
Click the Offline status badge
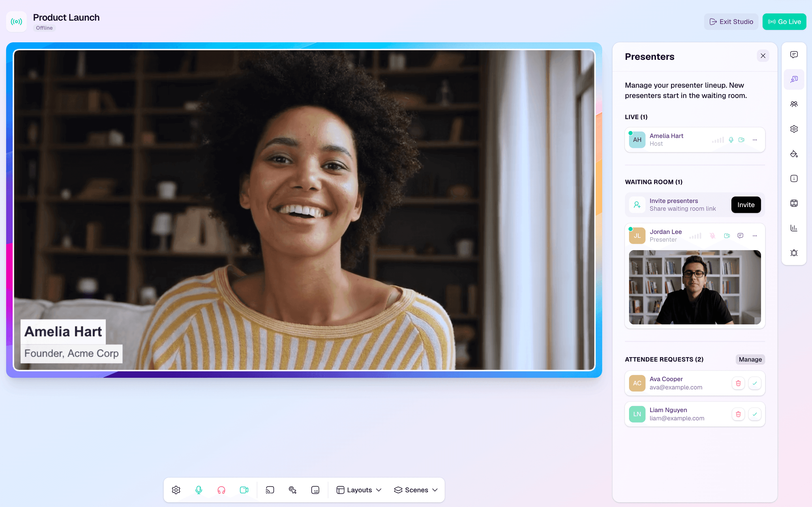click(44, 28)
